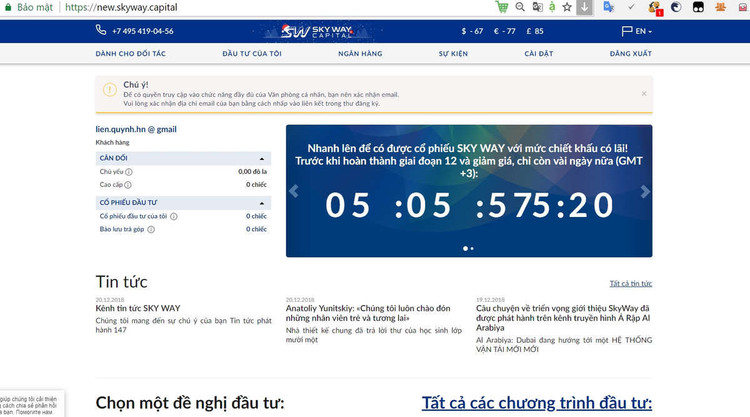Go to next banner slide arrow

tap(645, 191)
